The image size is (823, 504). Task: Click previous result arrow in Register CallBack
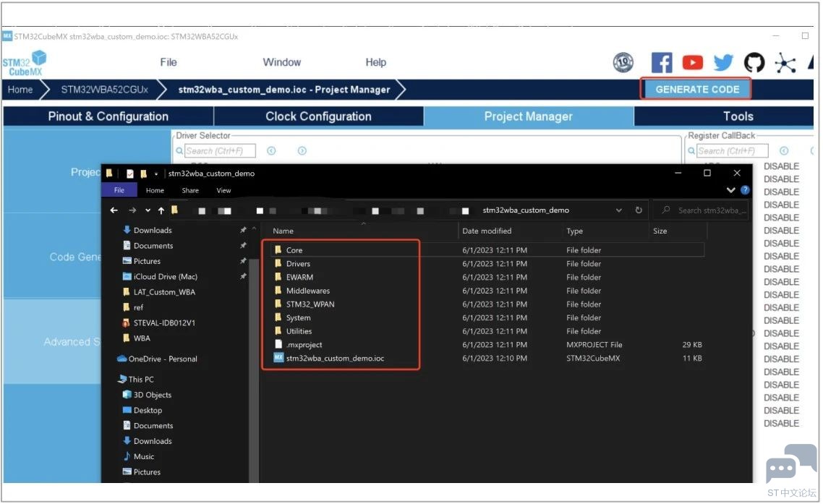784,151
